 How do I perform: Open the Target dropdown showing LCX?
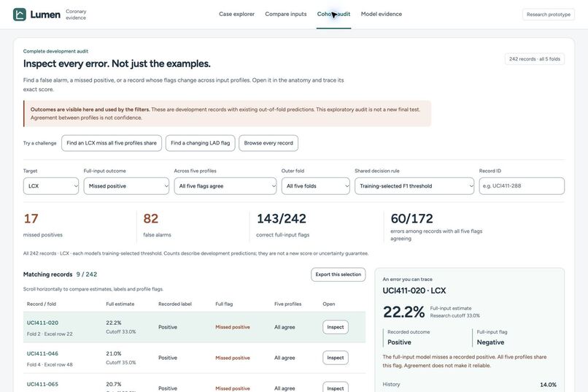click(51, 186)
